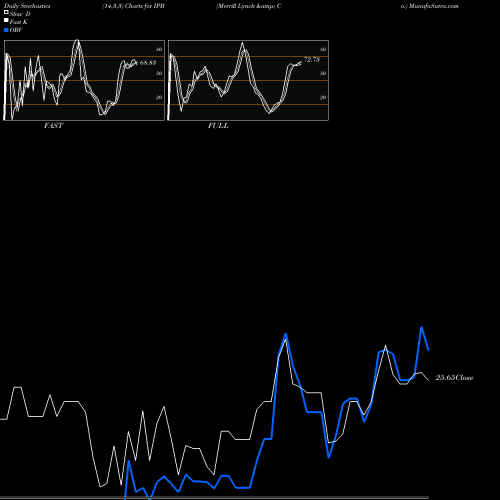This screenshot has width=500, height=500.
Task: Click the '25.65 Close' price label
Action: point(454,378)
